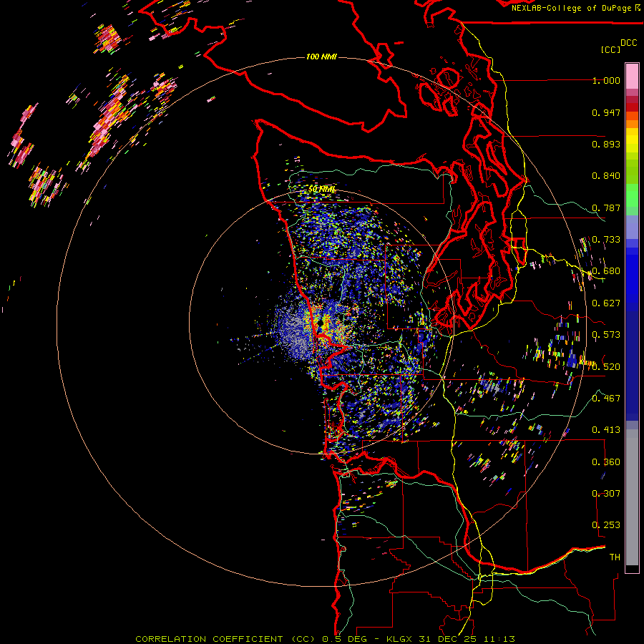
Task: Click the 0.520 color scale value
Action: pos(606,367)
